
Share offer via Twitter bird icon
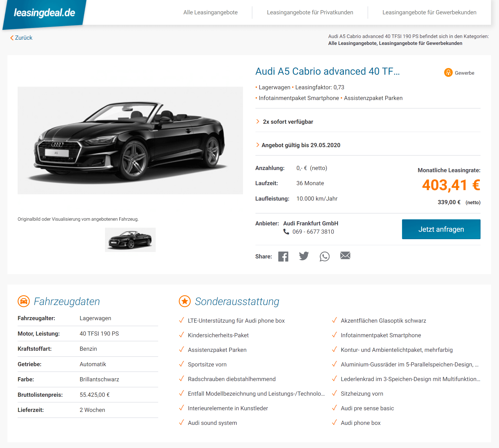(x=304, y=256)
